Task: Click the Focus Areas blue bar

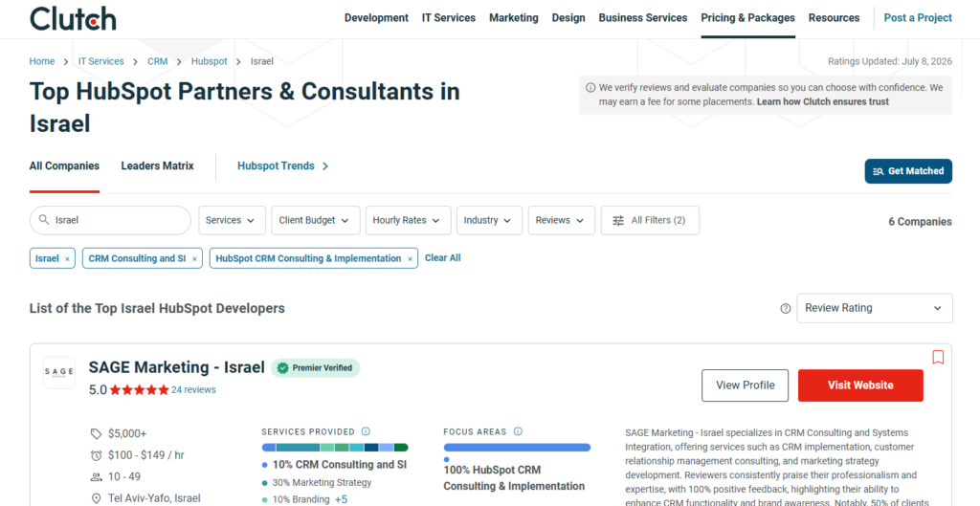Action: click(x=517, y=448)
